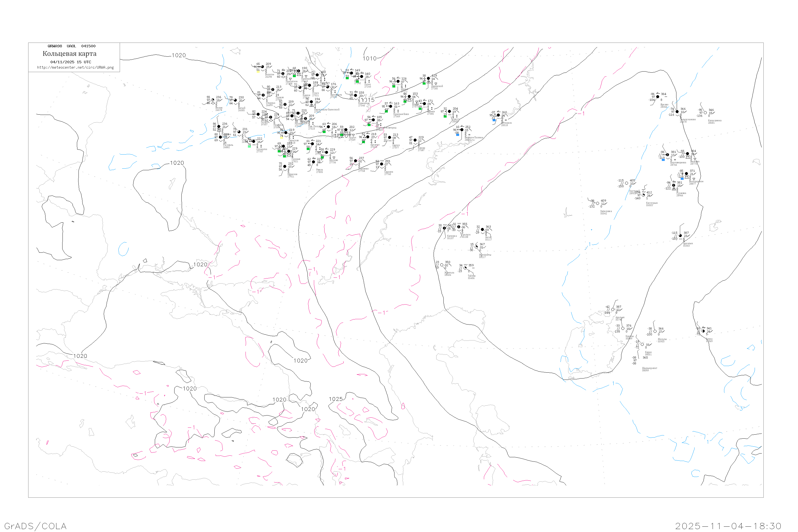Click the Аркалык station marker symbol
Viewport: 798px width, 532px height.
[680, 235]
